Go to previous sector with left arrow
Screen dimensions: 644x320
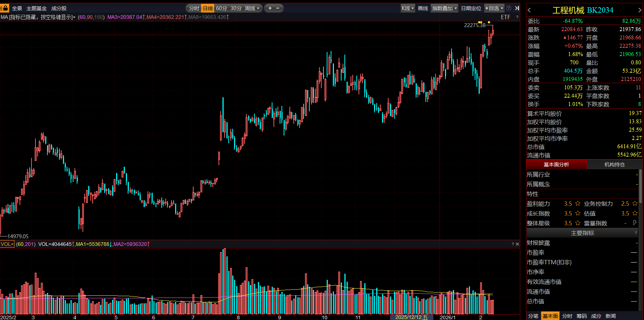[529, 10]
